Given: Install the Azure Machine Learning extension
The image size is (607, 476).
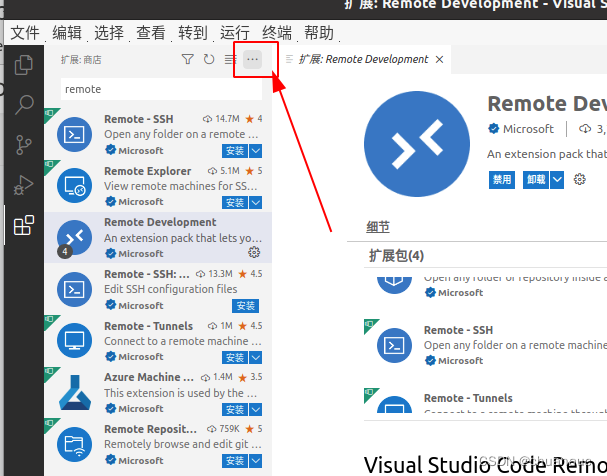Looking at the screenshot, I should pos(235,409).
